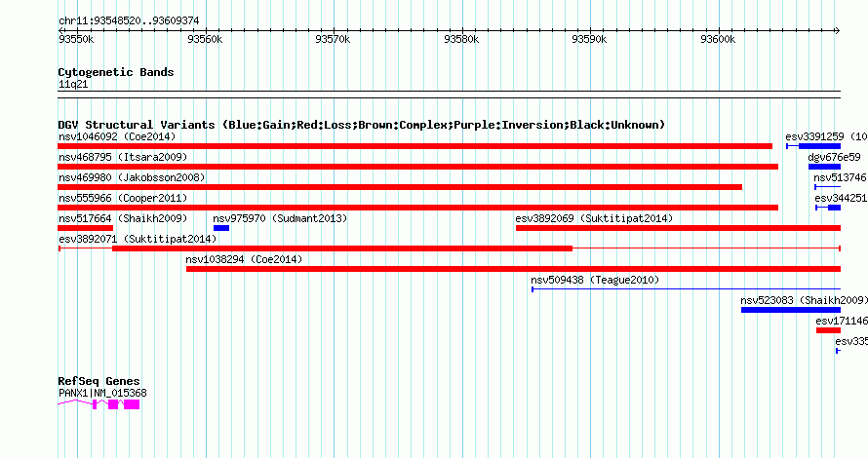868x458 pixels.
Task: Click the Cytogenetic Bands track title
Action: click(116, 72)
